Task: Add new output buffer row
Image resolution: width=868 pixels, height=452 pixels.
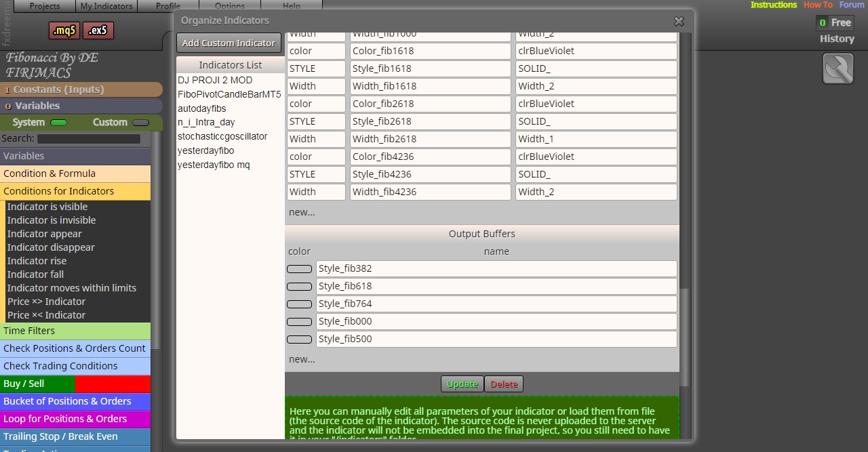Action: pyautogui.click(x=302, y=359)
